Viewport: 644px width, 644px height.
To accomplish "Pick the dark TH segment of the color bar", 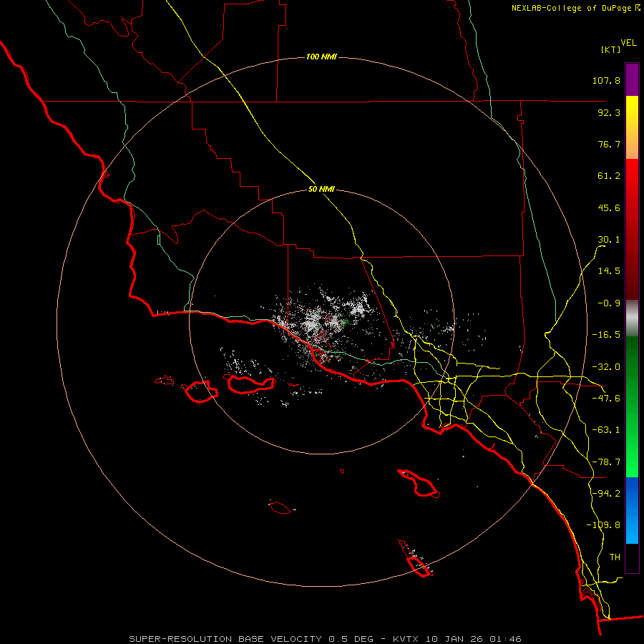I will [632, 557].
